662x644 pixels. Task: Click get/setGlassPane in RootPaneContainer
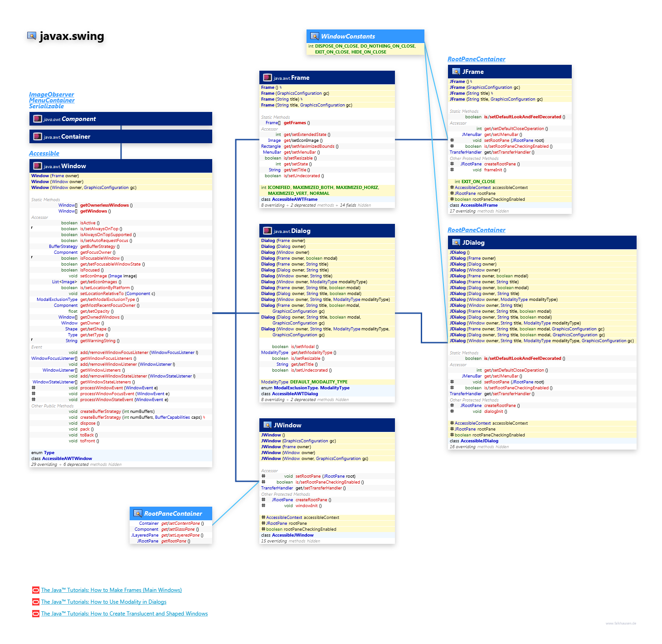(178, 529)
